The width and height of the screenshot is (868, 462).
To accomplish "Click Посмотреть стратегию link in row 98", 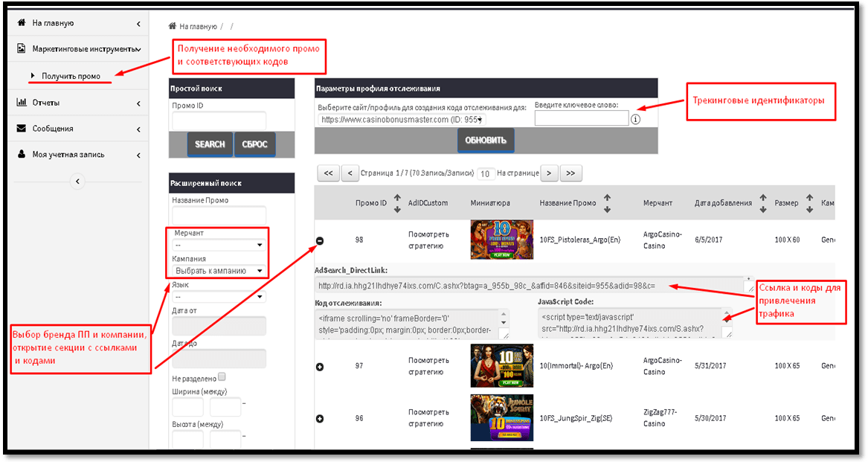I will pos(428,240).
